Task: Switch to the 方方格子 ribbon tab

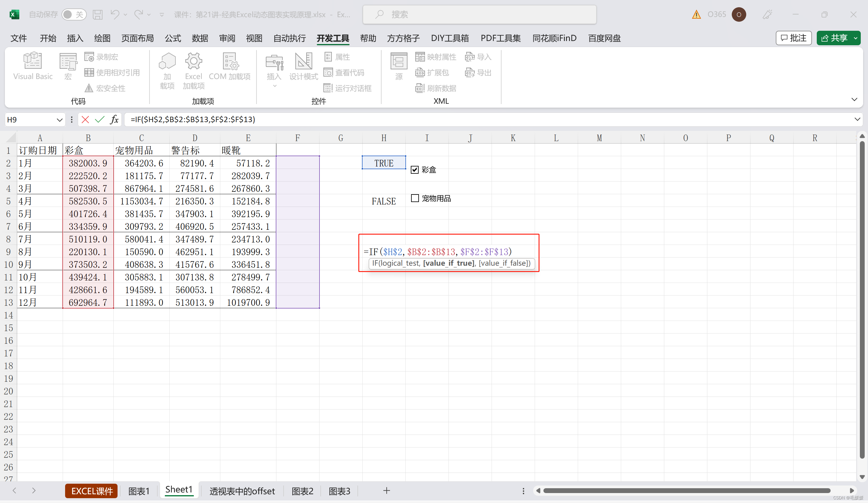Action: click(x=403, y=38)
